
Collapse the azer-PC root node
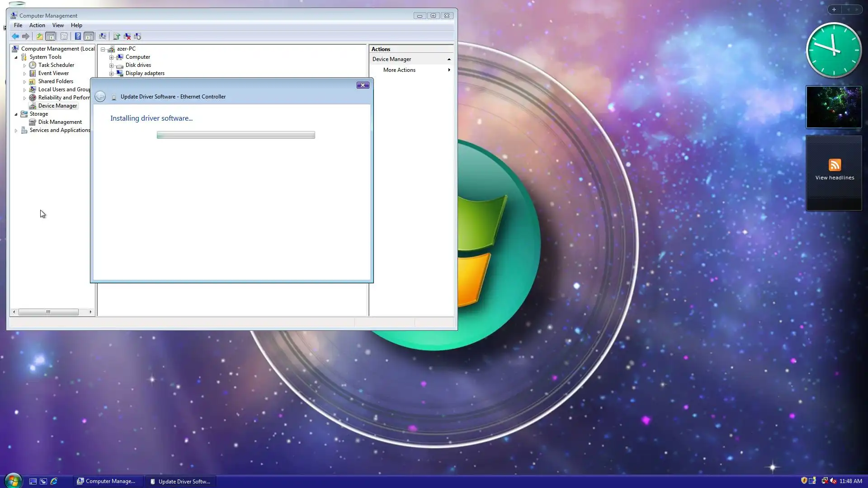(103, 49)
